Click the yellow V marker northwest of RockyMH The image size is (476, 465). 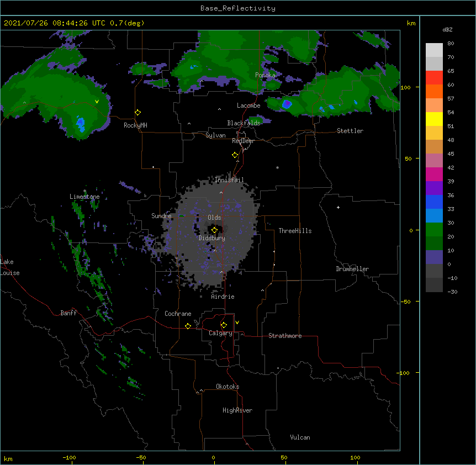(97, 102)
